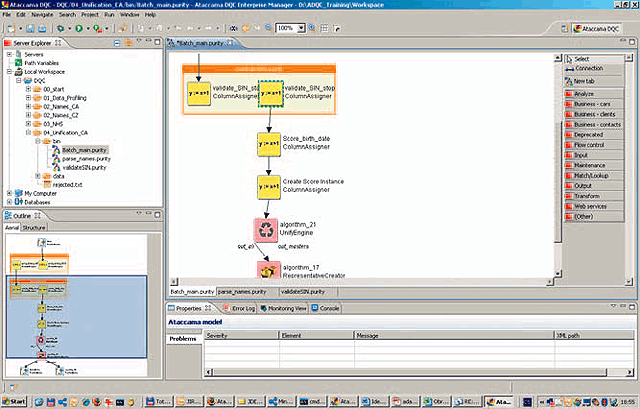Open the Navigate menu
640x409 pixels.
click(x=42, y=15)
